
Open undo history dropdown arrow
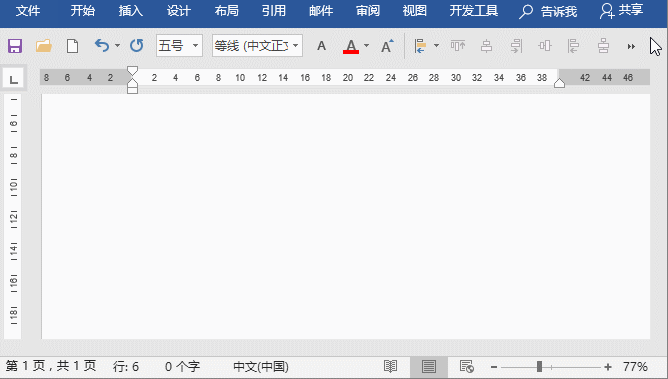pos(117,46)
